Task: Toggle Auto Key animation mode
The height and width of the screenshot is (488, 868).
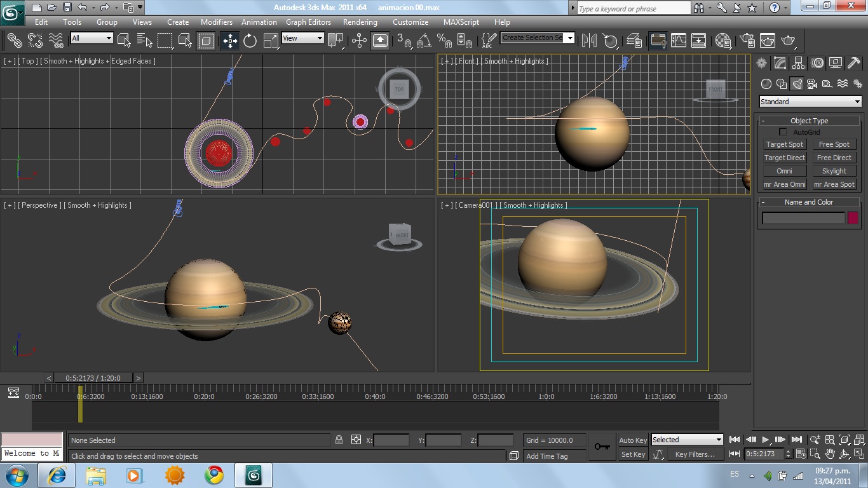Action: click(x=633, y=440)
